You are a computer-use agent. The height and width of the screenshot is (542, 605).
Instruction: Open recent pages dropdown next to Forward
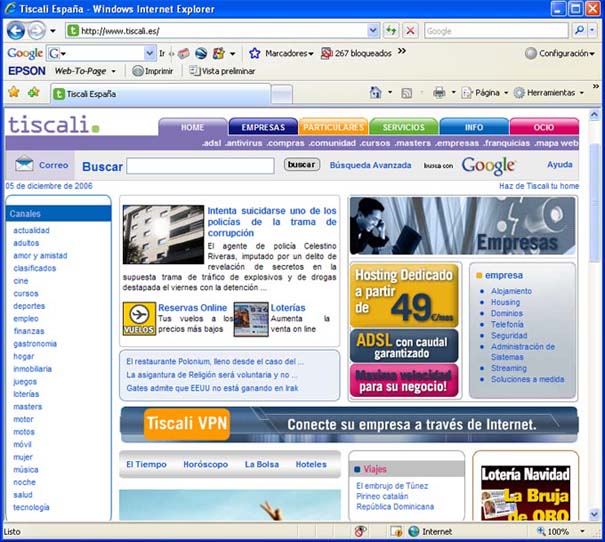[53, 31]
